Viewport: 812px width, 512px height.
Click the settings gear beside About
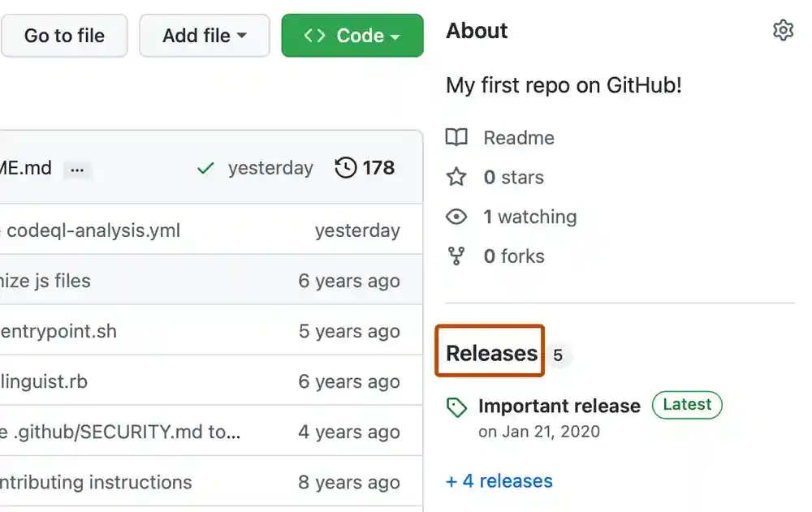pos(783,30)
